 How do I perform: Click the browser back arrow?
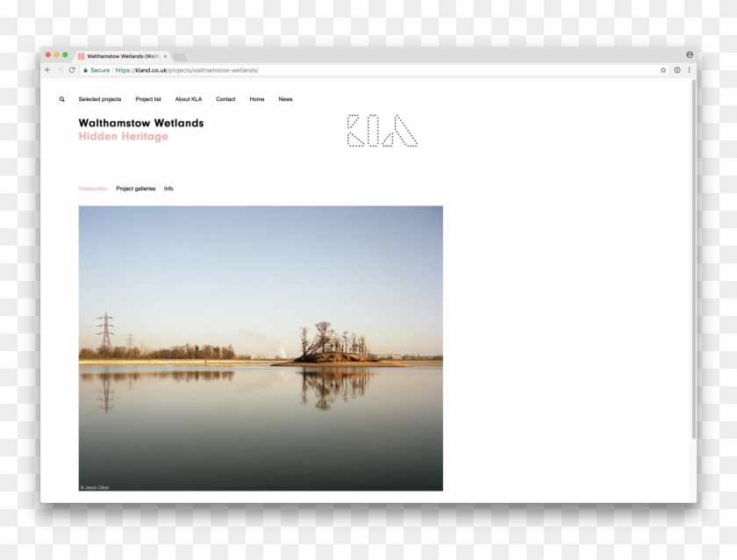pyautogui.click(x=48, y=70)
